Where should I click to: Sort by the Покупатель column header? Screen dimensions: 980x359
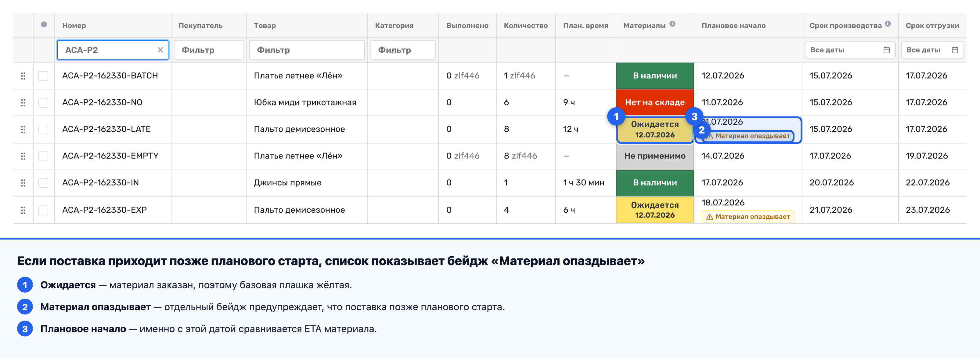[200, 26]
